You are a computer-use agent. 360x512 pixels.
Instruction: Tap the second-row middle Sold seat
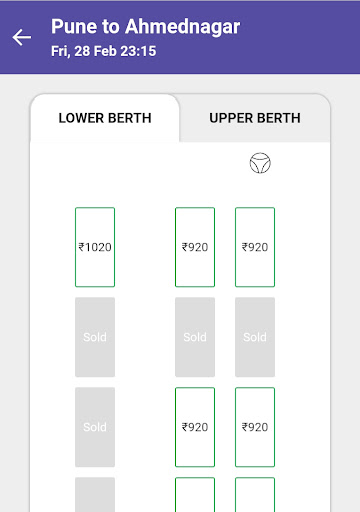point(195,337)
